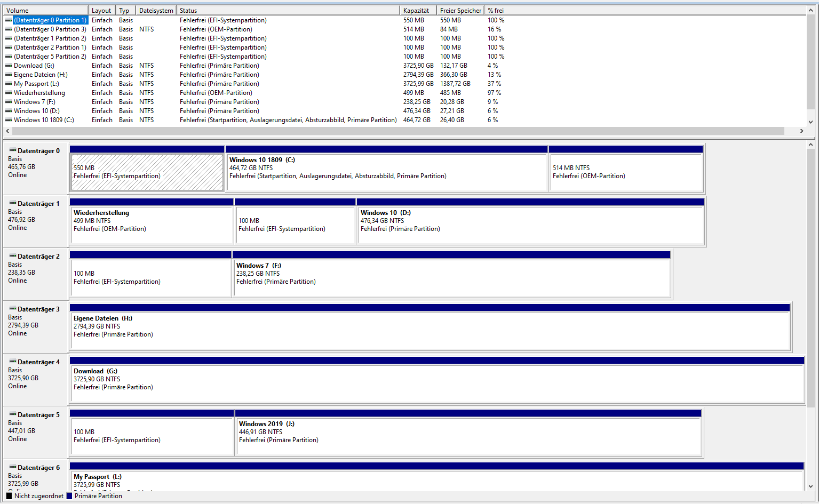Sort by the Dateisystem column header
The image size is (819, 504).
click(156, 10)
